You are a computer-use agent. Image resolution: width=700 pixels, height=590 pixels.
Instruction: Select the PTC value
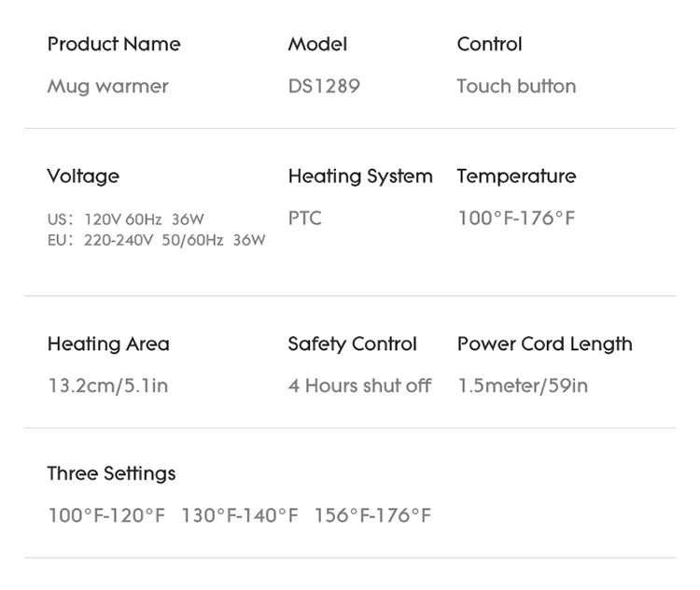pos(304,218)
